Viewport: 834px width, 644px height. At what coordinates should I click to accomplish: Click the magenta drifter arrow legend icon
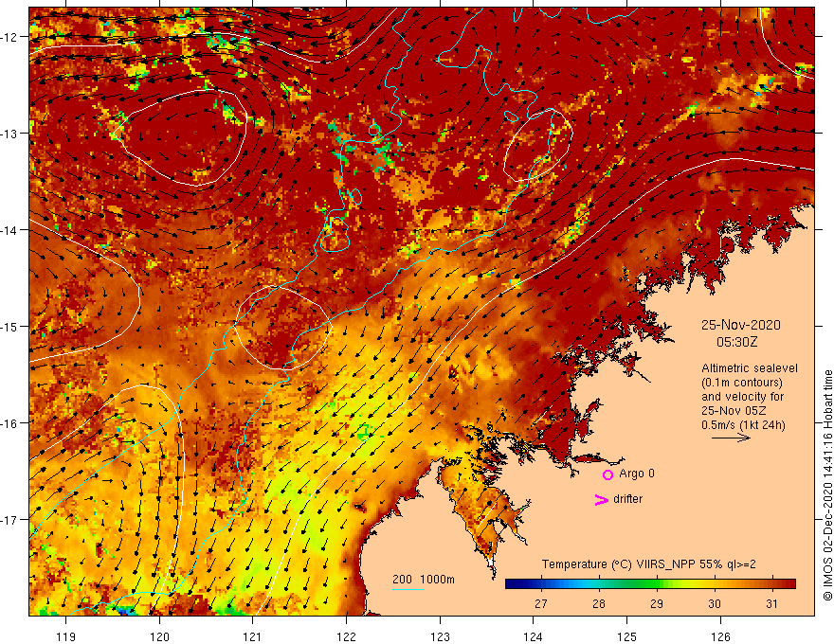pos(601,499)
